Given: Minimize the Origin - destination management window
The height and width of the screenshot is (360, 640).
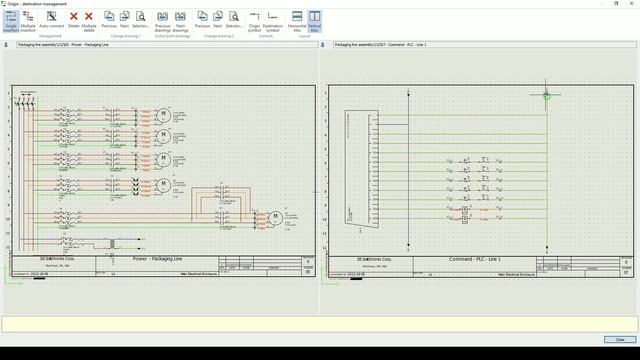Looking at the screenshot, I should 602,4.
